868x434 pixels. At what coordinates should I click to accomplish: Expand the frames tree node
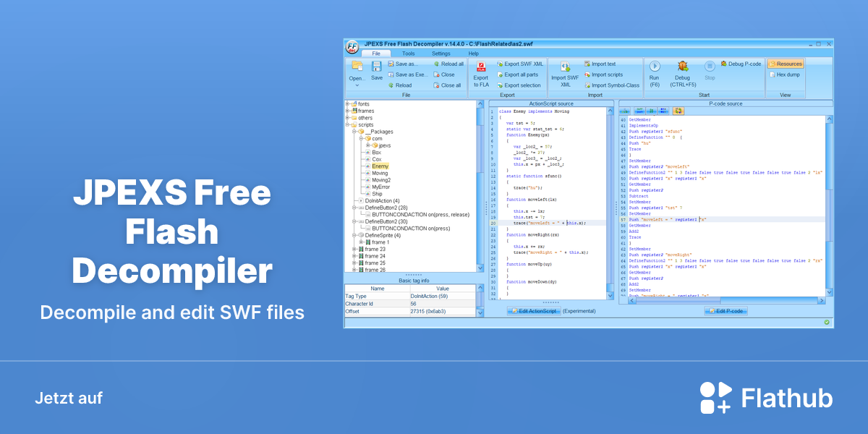pyautogui.click(x=347, y=111)
